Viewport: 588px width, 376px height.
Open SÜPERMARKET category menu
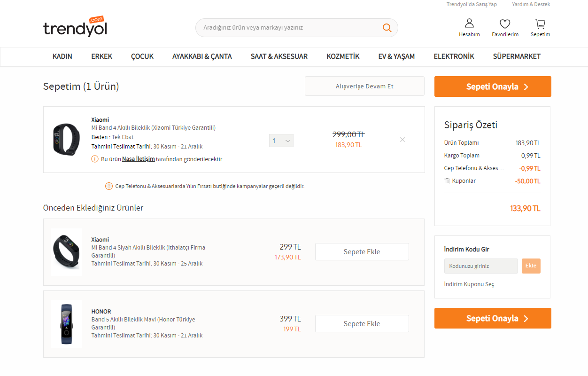[517, 56]
